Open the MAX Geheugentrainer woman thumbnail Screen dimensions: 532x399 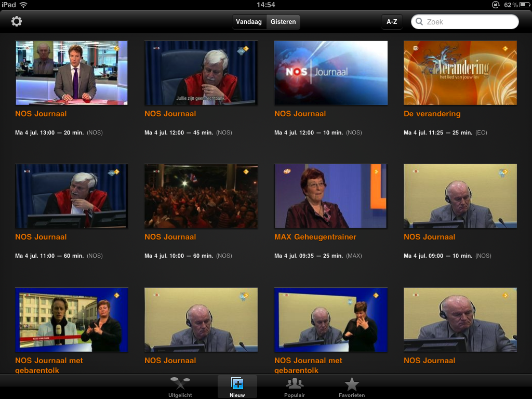click(331, 196)
